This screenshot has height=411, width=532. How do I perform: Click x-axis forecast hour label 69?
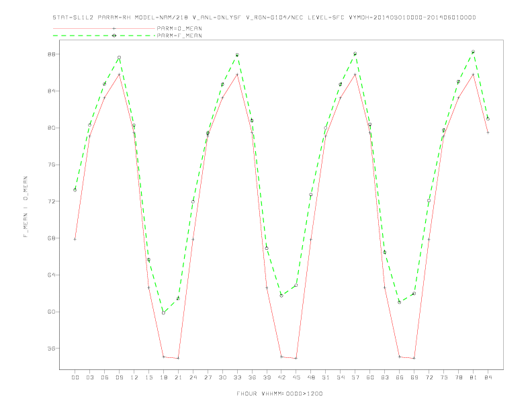click(414, 377)
